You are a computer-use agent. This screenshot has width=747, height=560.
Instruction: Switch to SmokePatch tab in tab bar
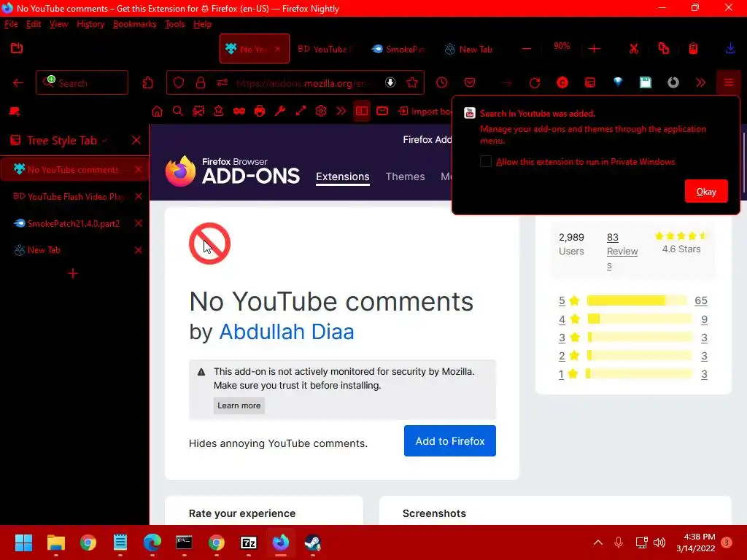tap(398, 49)
